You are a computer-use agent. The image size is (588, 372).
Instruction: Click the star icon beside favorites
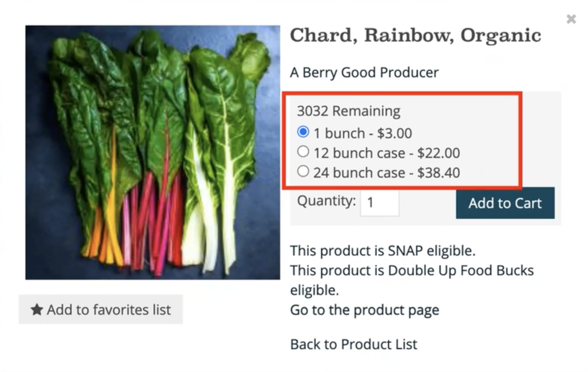pyautogui.click(x=37, y=309)
